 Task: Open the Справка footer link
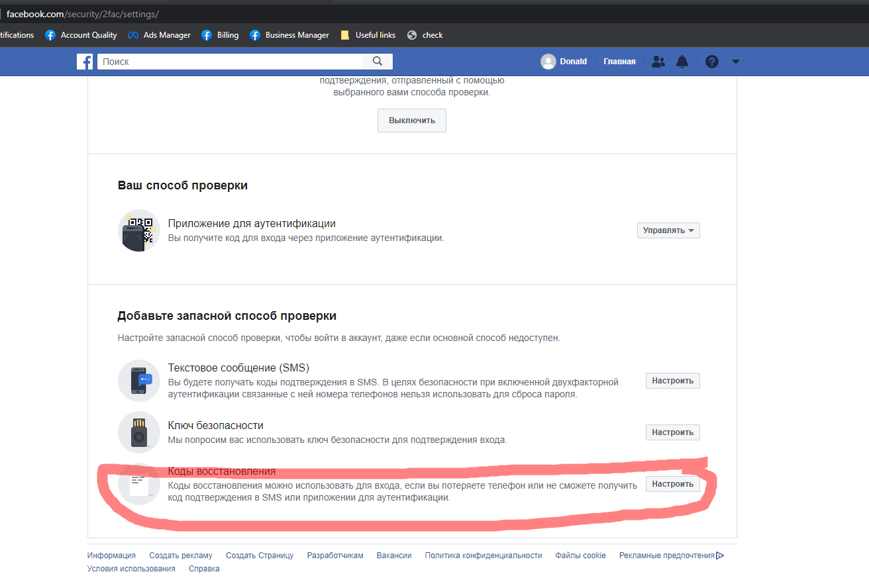click(x=204, y=569)
